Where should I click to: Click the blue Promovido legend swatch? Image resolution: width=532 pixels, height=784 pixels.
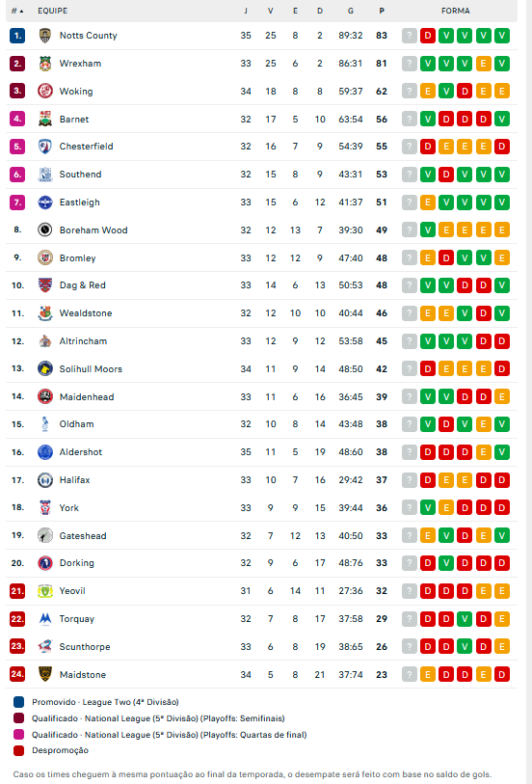(x=19, y=702)
